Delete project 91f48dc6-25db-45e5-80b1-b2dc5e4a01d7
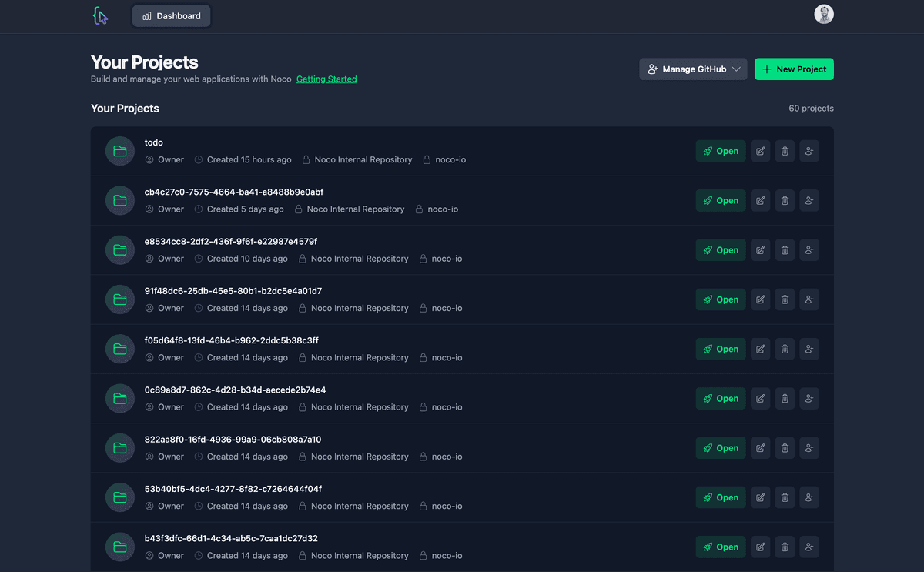 [x=785, y=299]
